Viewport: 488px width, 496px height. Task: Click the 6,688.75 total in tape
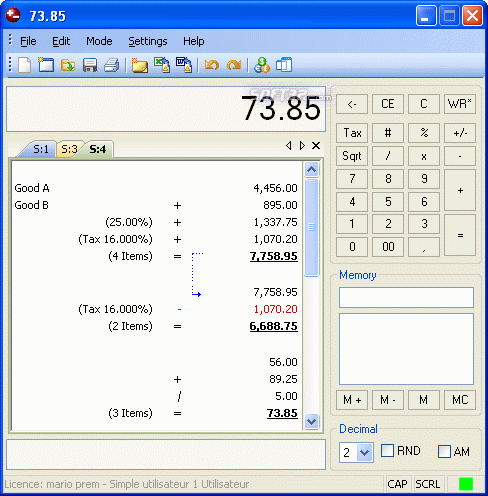pos(274,326)
